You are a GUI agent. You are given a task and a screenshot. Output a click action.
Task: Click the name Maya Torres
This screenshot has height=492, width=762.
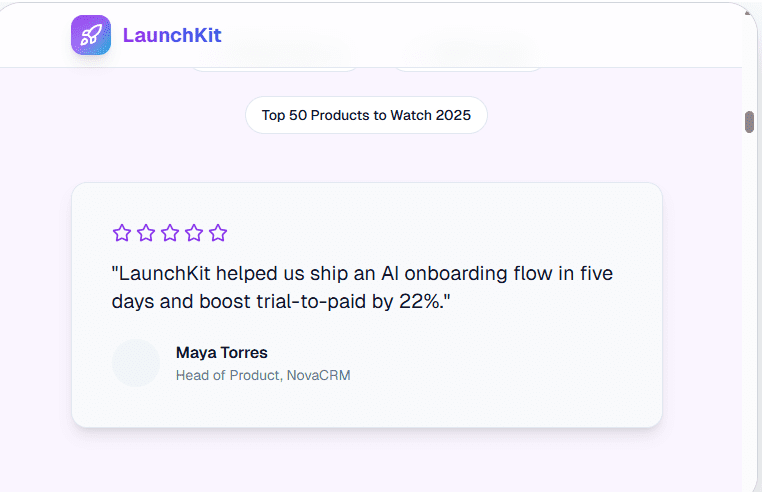click(221, 352)
